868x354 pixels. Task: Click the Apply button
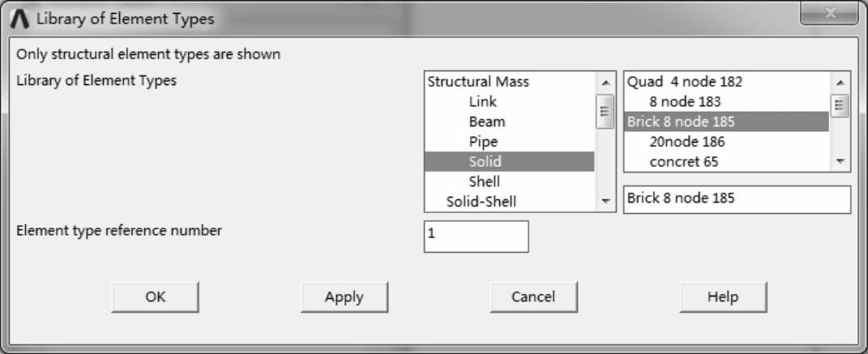[344, 297]
